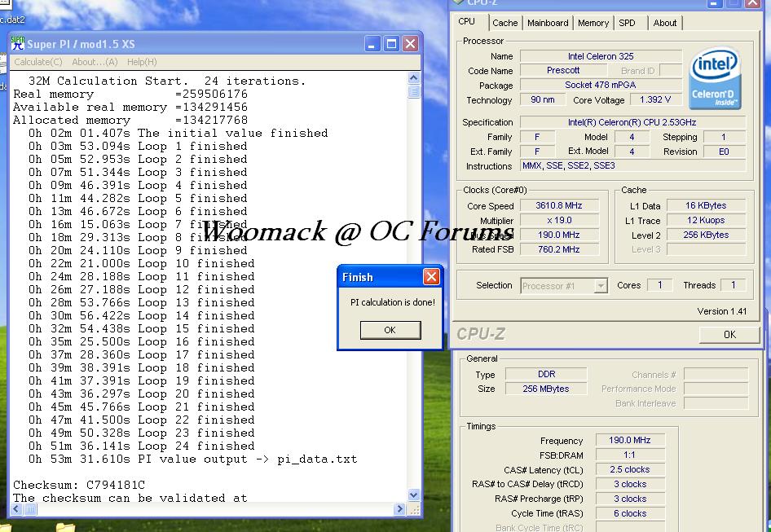Screen dimensions: 771x532
Task: Switch to the About tab in CPU-Z
Action: [x=665, y=23]
